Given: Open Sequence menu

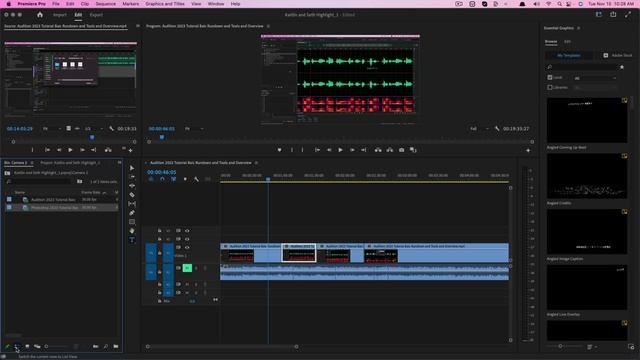Looking at the screenshot, I should (x=105, y=4).
